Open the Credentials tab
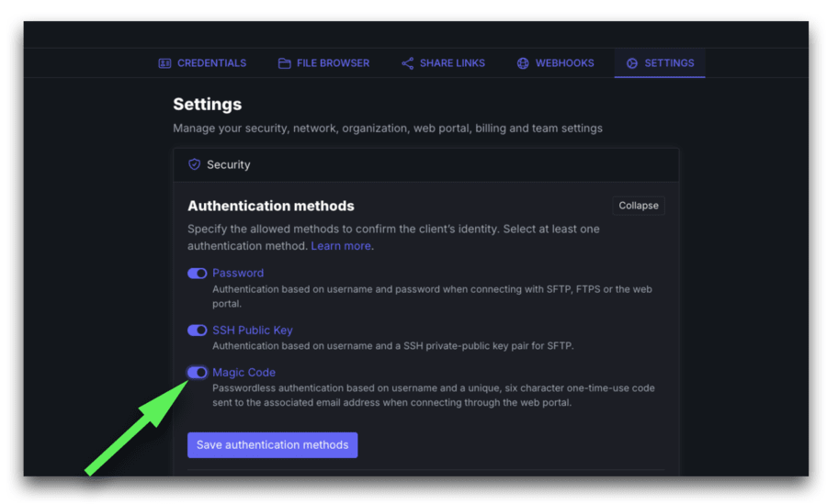The width and height of the screenshot is (827, 504). pos(211,63)
